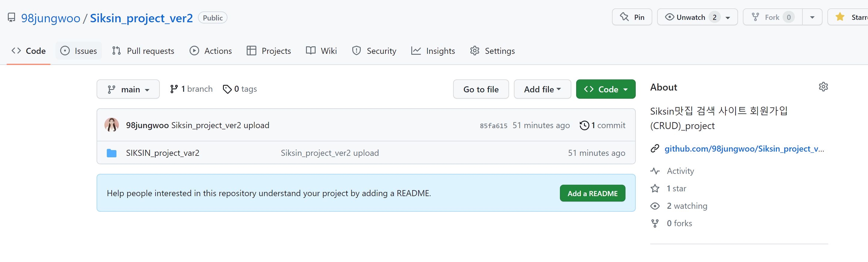Viewport: 868px width, 262px height.
Task: Pin this repository with the Pin button
Action: click(x=632, y=17)
